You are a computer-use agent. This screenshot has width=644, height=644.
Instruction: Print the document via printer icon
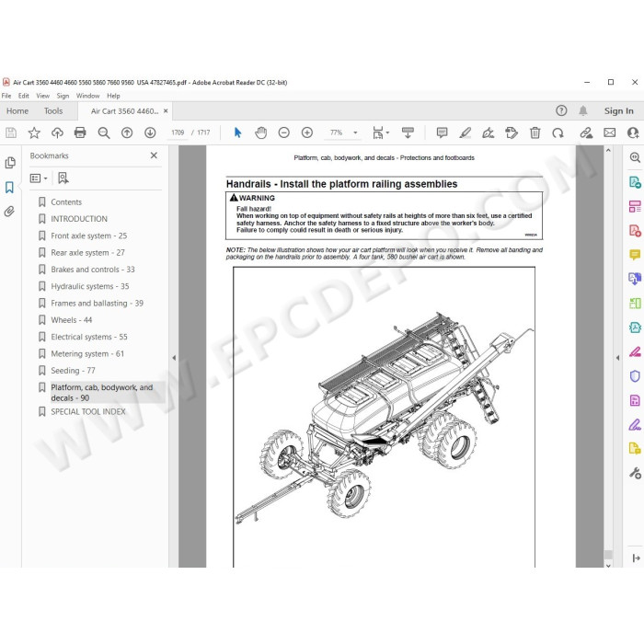tap(80, 132)
